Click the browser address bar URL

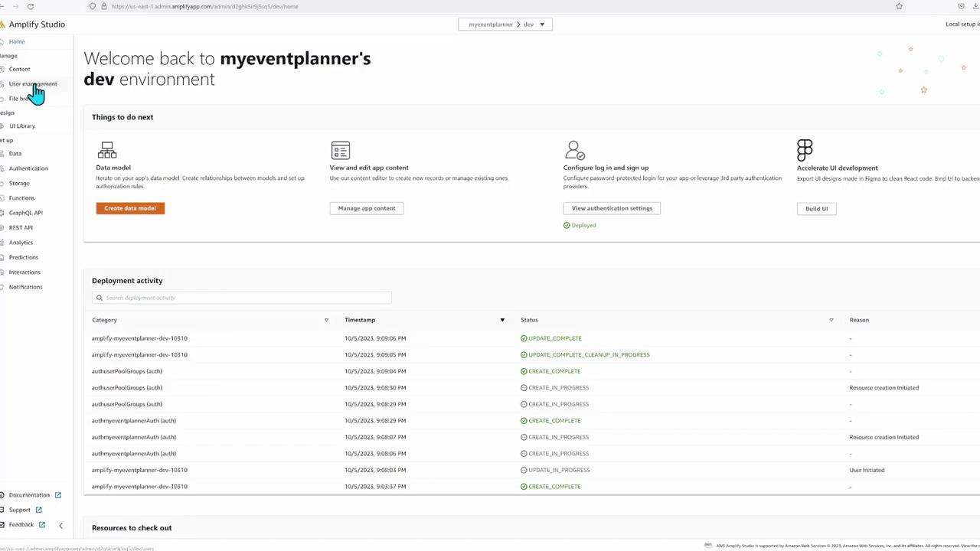pos(204,6)
